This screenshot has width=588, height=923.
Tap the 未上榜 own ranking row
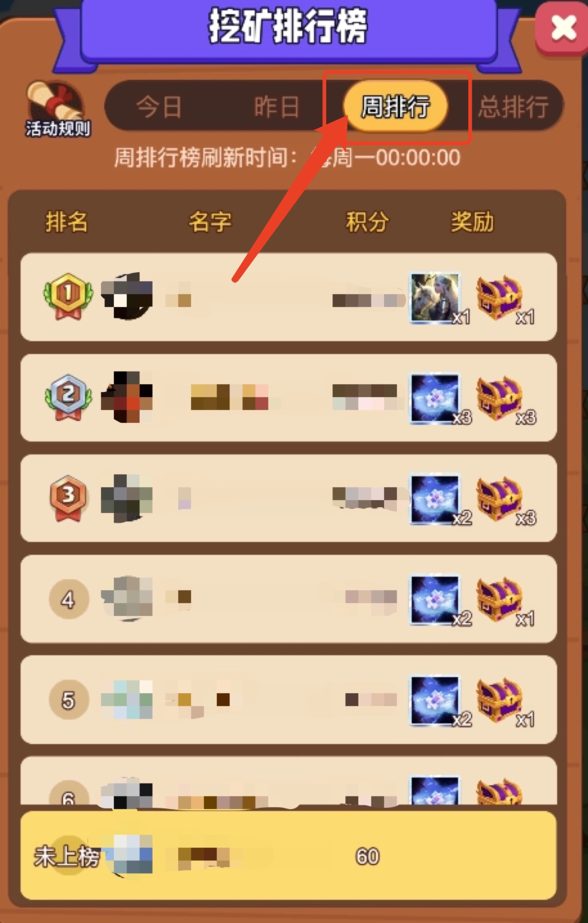[288, 855]
